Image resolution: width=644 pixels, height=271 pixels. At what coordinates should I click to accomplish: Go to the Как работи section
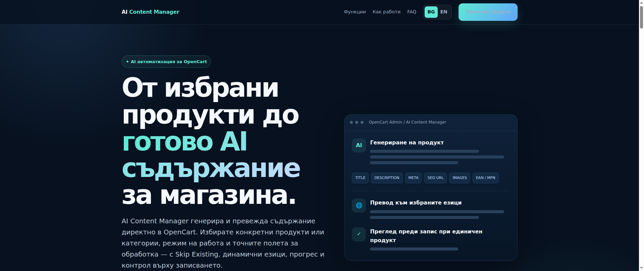(x=386, y=12)
